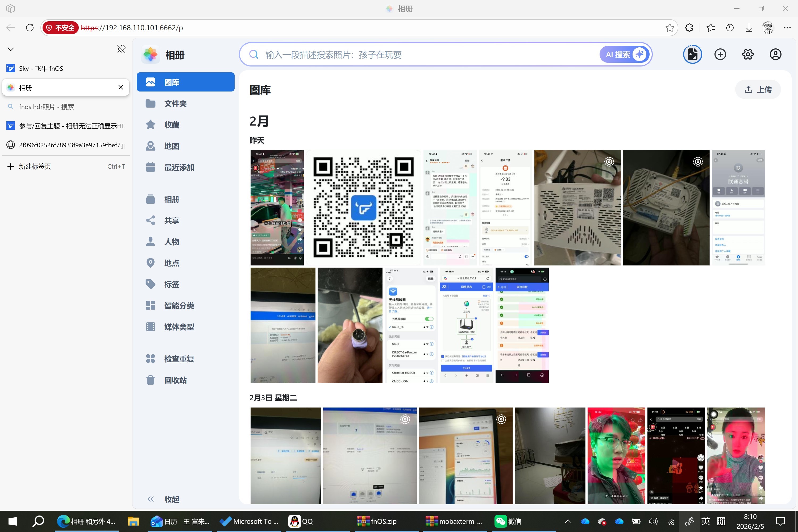
Task: Open 地图 map view in sidebar
Action: [172, 146]
